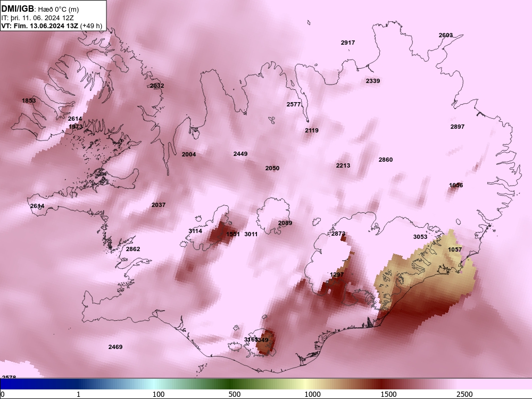Screen dimensions: 532x399
Task: Select the 1656 value
Action: pos(456,185)
